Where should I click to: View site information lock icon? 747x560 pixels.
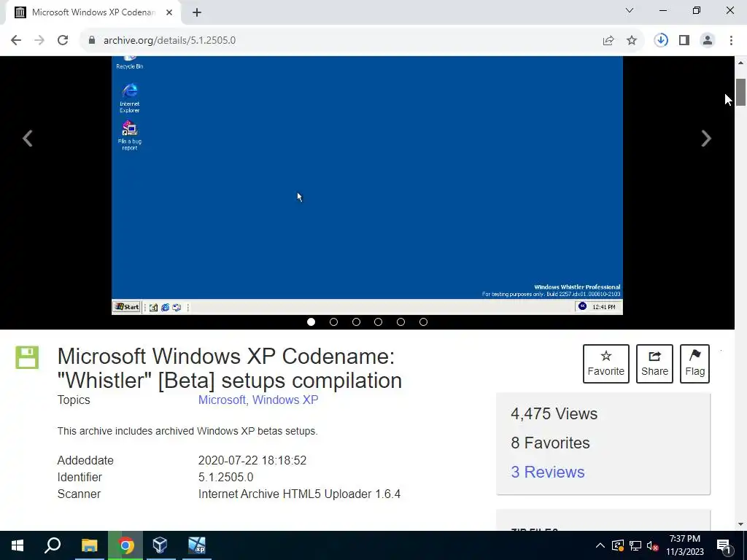(92, 41)
